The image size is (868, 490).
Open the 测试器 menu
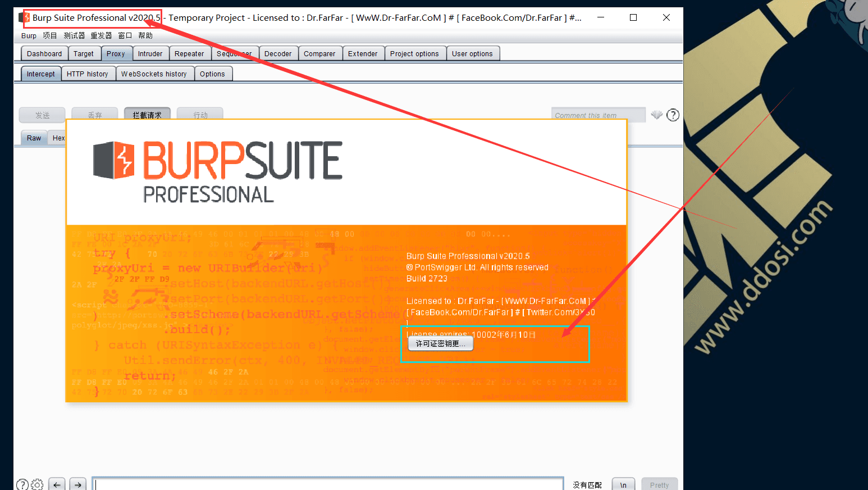tap(74, 36)
